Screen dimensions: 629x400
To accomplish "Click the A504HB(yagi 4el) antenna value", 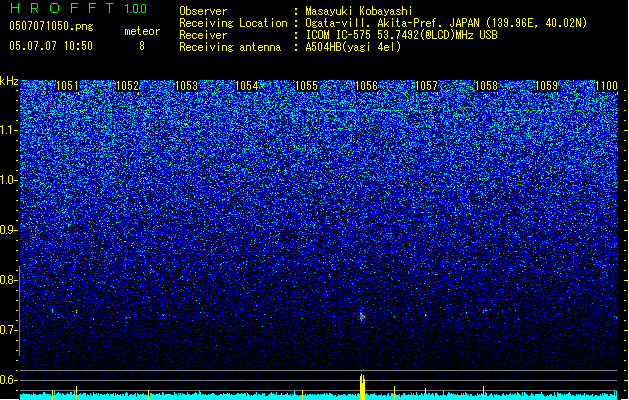I will [353, 47].
